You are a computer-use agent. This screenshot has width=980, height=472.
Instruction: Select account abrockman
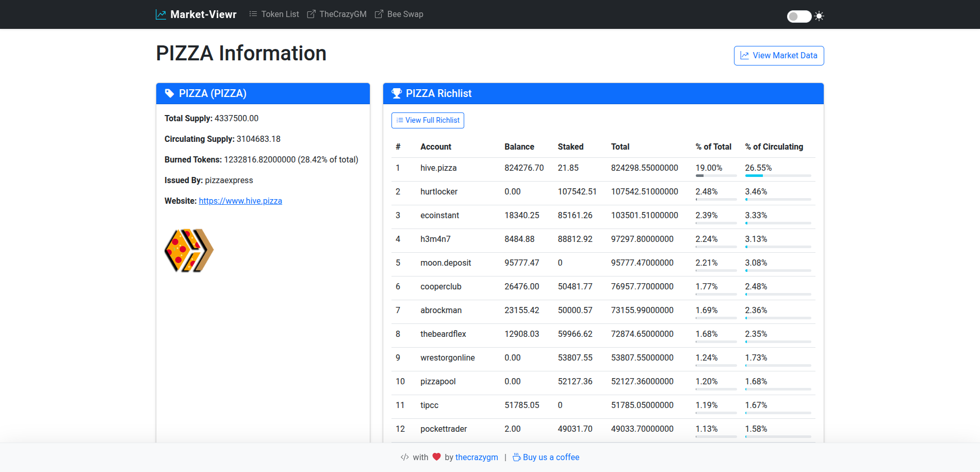441,310
